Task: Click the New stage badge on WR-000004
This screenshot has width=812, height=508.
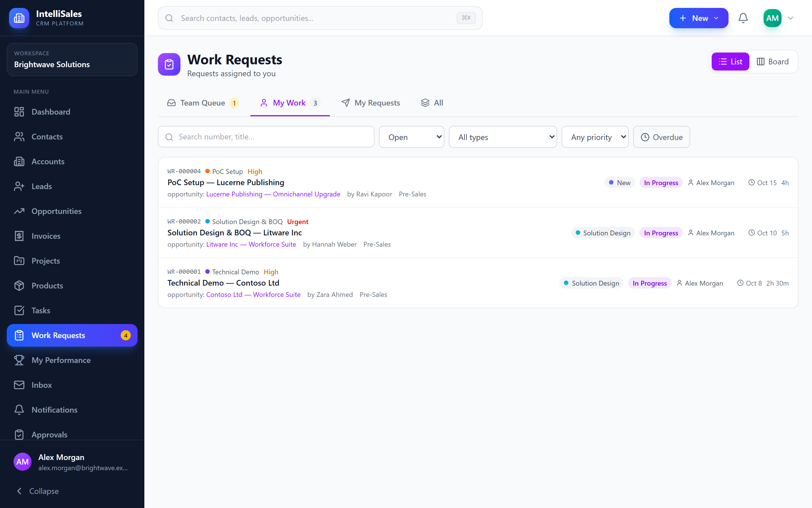Action: click(x=620, y=182)
